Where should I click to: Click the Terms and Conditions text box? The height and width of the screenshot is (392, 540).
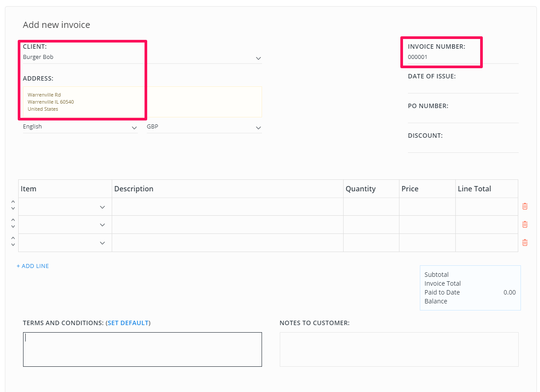coord(142,349)
